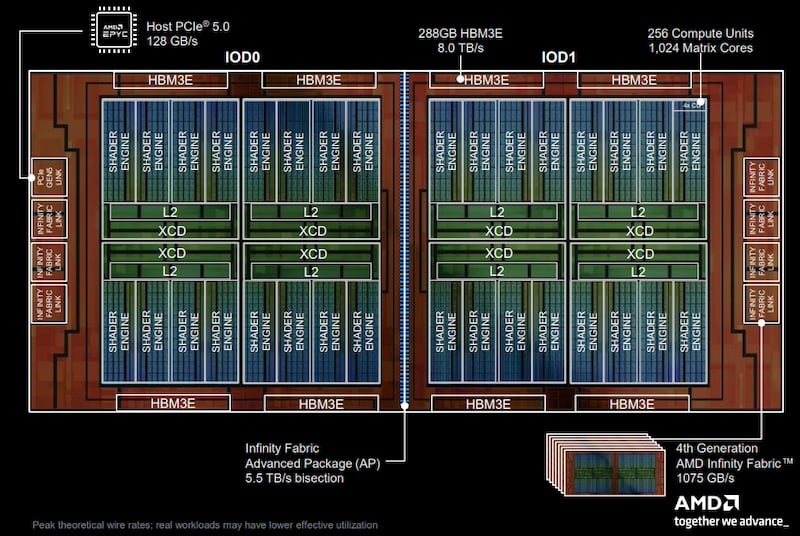This screenshot has height=536, width=800.
Task: Click the top-right HBM3E block of IOD0
Action: pyautogui.click(x=319, y=80)
